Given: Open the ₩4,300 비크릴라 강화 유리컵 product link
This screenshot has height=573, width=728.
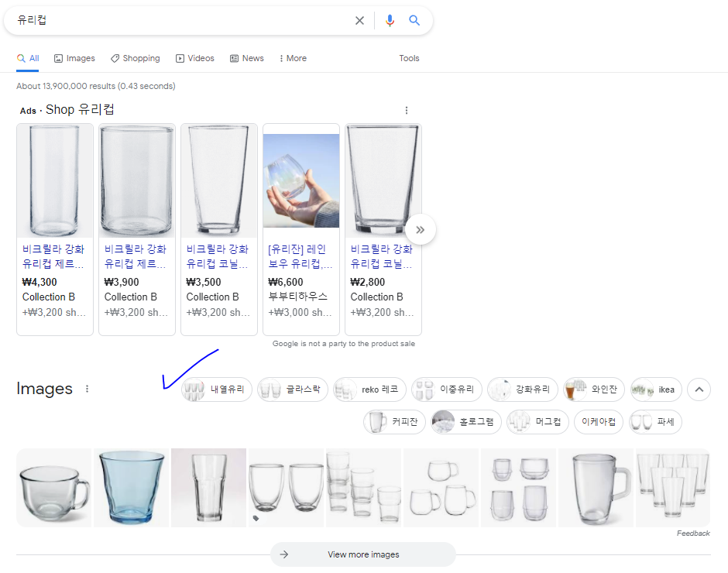Looking at the screenshot, I should [x=53, y=256].
